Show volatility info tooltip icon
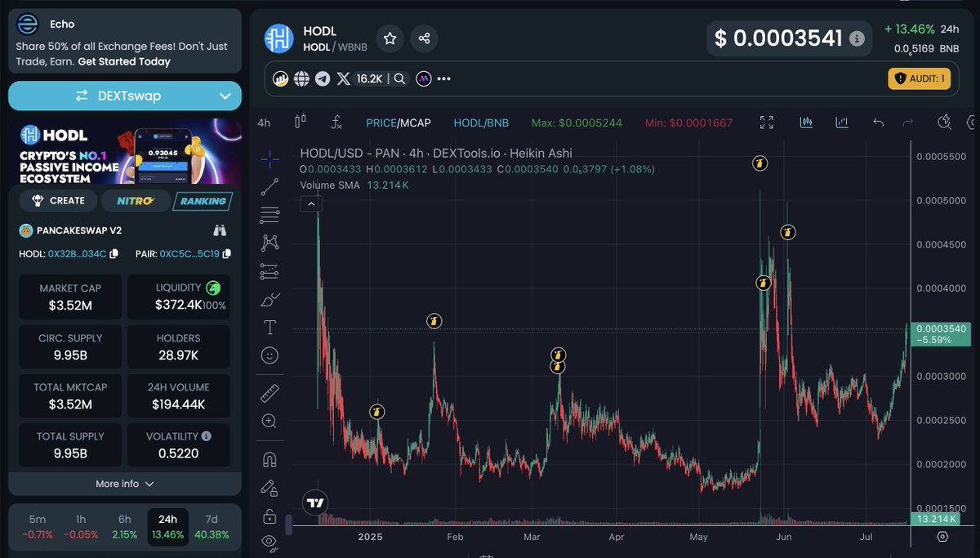The image size is (980, 558). [206, 436]
